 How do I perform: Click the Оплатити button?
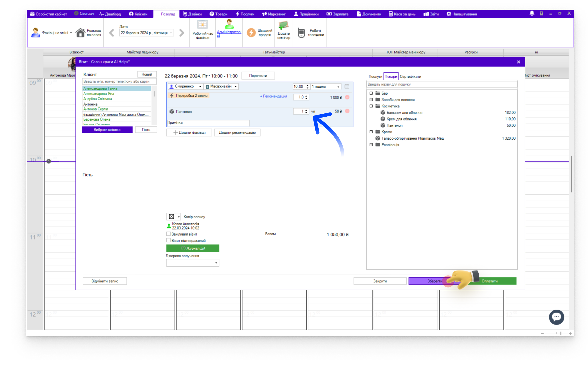(x=489, y=281)
